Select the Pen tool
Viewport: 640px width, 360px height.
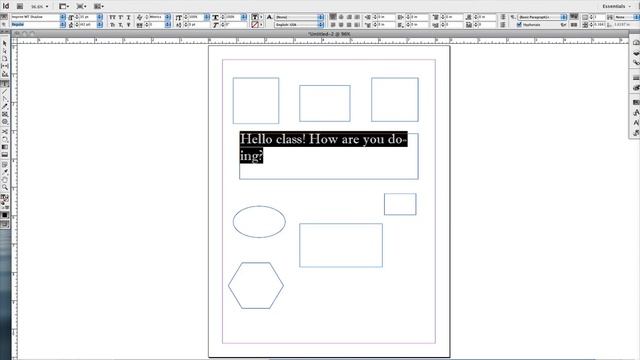pyautogui.click(x=4, y=99)
